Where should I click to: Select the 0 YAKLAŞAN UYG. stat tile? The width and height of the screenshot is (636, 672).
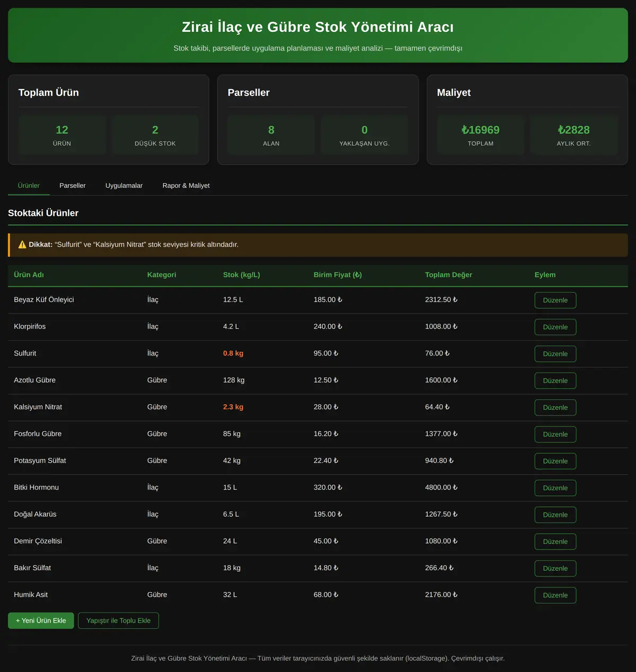(365, 135)
